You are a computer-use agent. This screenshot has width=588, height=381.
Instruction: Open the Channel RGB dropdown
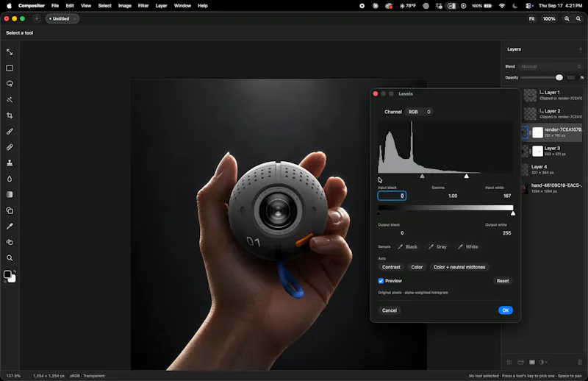tap(419, 112)
